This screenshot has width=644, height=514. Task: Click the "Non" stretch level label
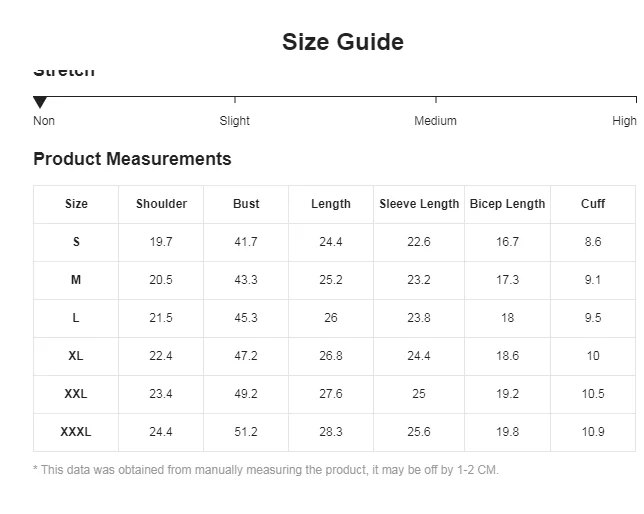[x=44, y=121]
